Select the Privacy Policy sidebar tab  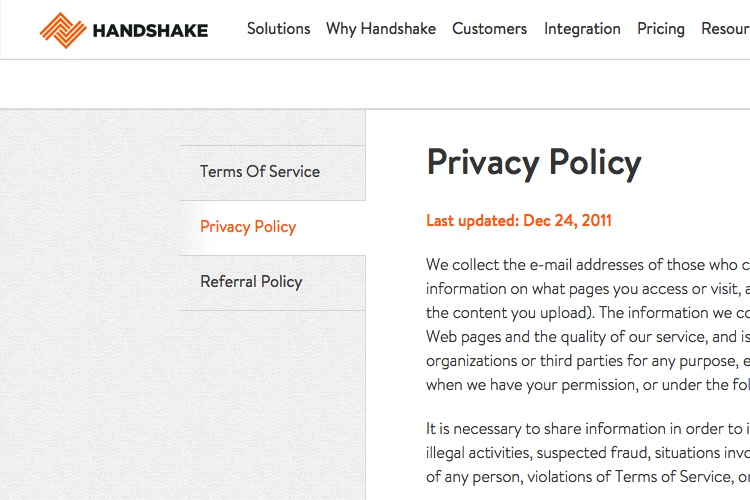(273, 228)
